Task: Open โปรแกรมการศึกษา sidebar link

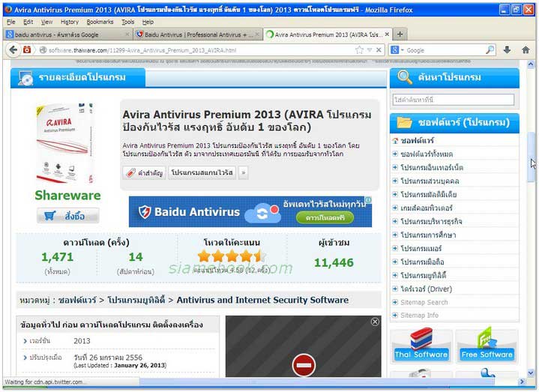Action: click(428, 235)
